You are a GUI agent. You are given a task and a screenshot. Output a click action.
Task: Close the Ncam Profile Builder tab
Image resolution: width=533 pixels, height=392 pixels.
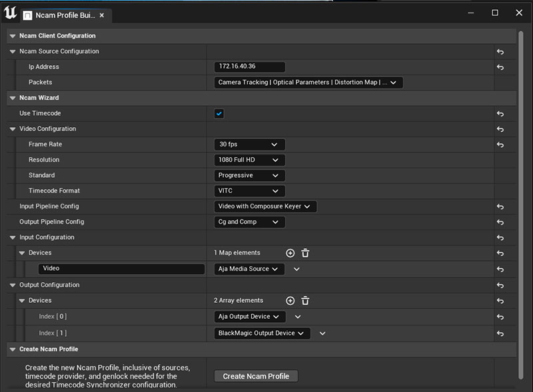102,15
